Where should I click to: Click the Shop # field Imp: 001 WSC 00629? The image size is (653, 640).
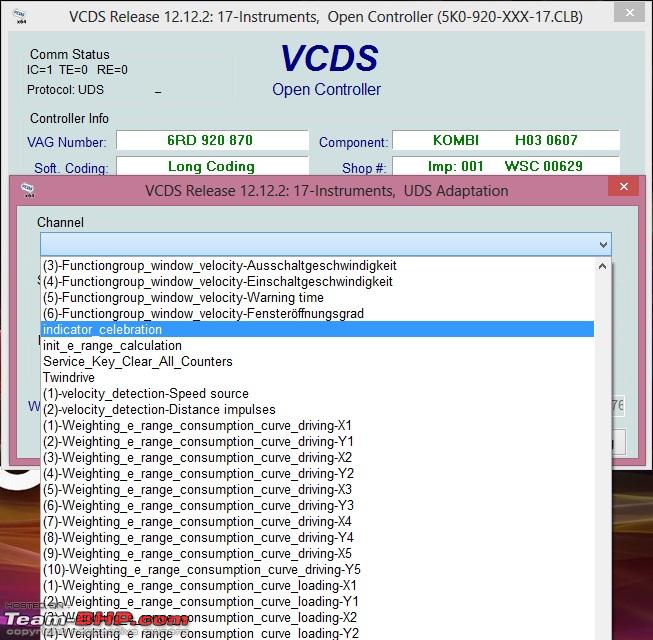506,166
